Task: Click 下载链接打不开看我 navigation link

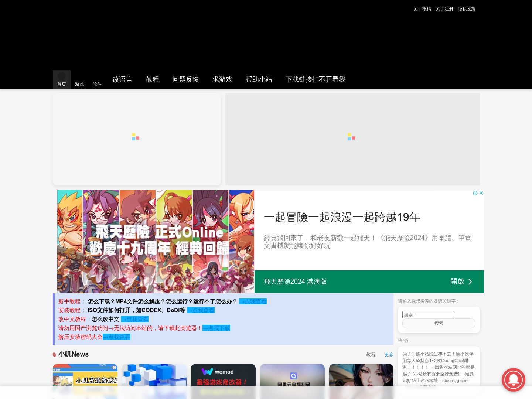Action: click(x=316, y=79)
